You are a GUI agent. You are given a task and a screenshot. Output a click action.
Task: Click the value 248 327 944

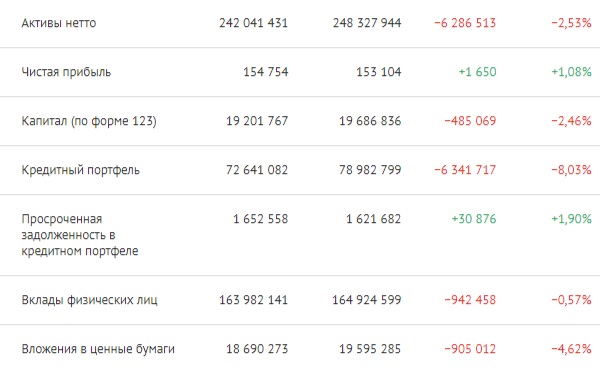pyautogui.click(x=367, y=23)
